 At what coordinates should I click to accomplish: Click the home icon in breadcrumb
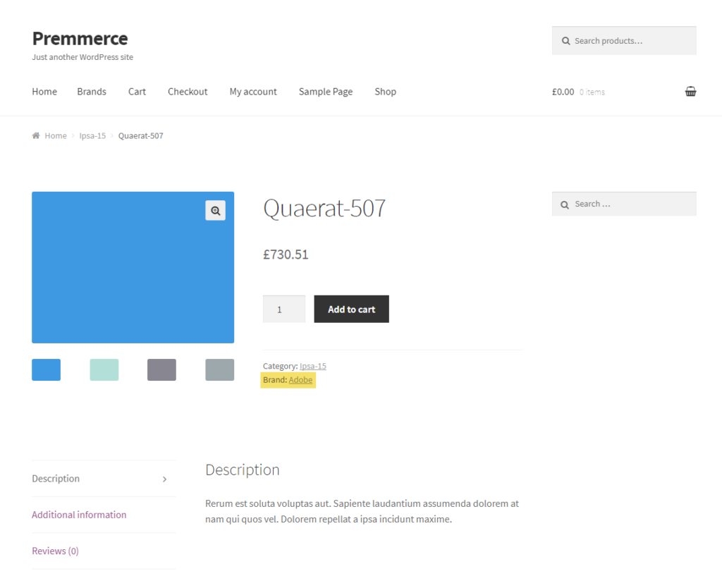[x=36, y=135]
